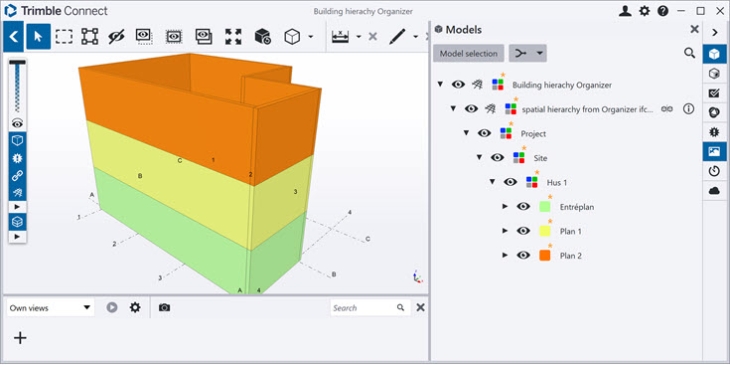Collapse the Site tree node
This screenshot has width=730, height=365.
479,158
